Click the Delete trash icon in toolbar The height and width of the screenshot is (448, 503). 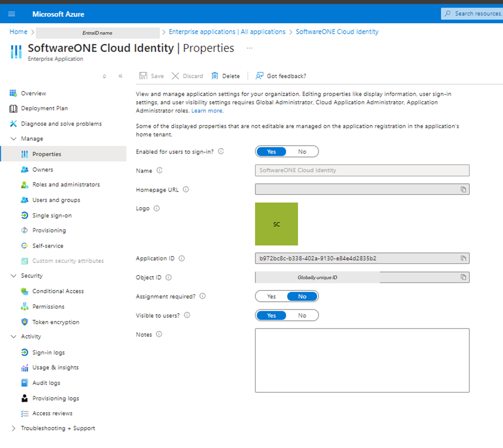(215, 76)
